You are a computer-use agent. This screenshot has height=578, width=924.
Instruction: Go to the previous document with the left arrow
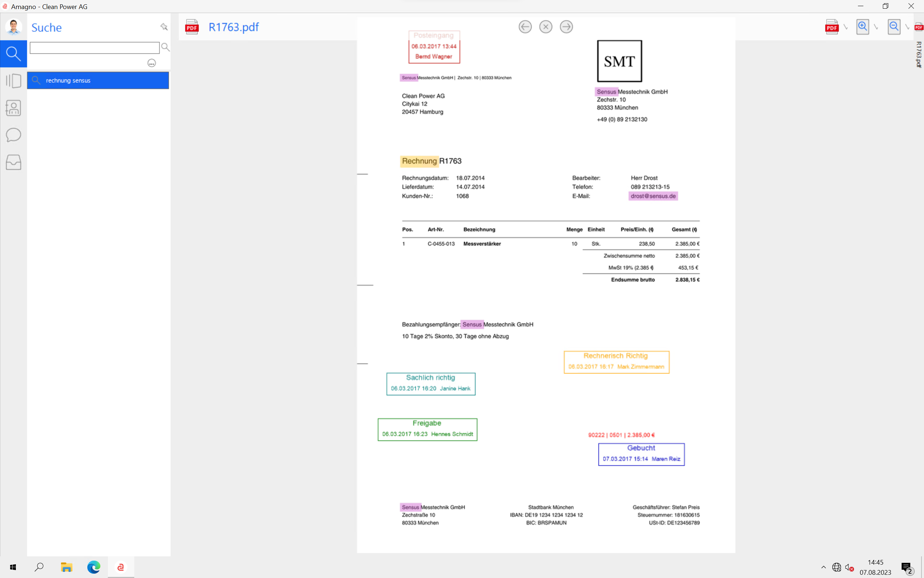tap(525, 27)
